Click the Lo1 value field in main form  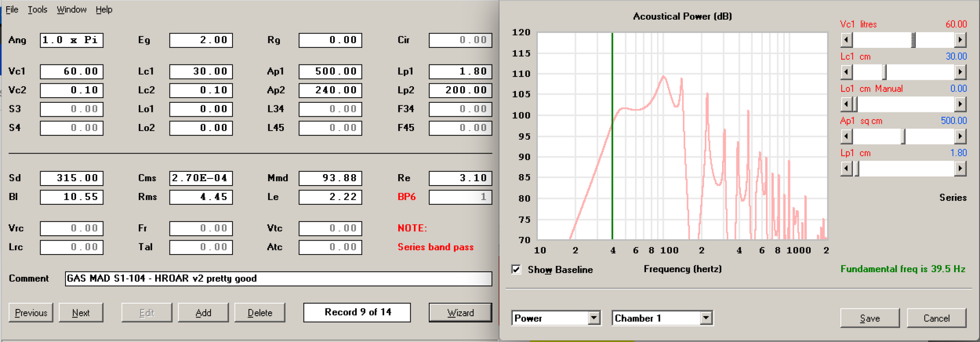201,109
